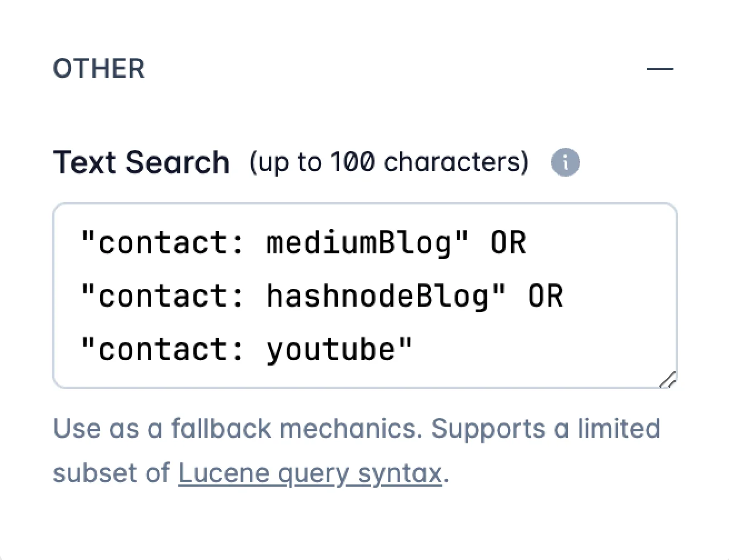Click the OR after mediumBlog
The height and width of the screenshot is (560, 729).
click(508, 243)
